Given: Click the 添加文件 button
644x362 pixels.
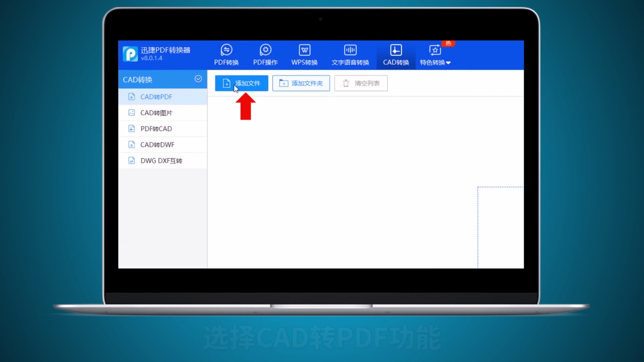Looking at the screenshot, I should [x=242, y=83].
